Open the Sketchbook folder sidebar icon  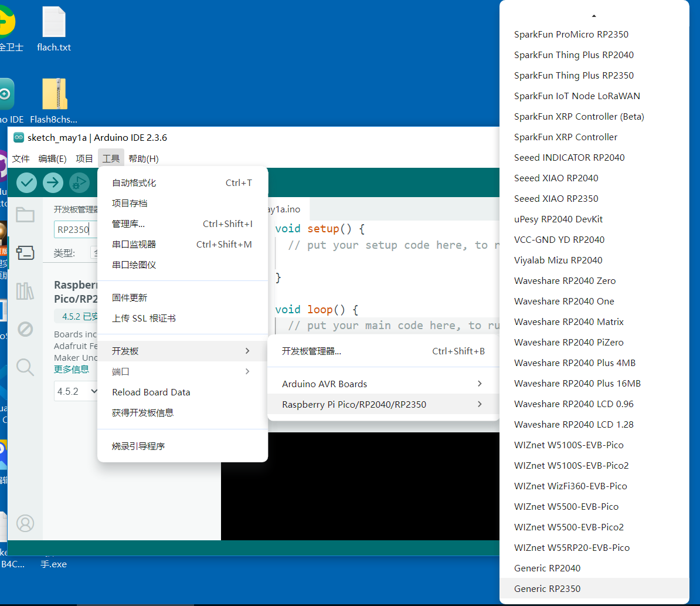25,215
